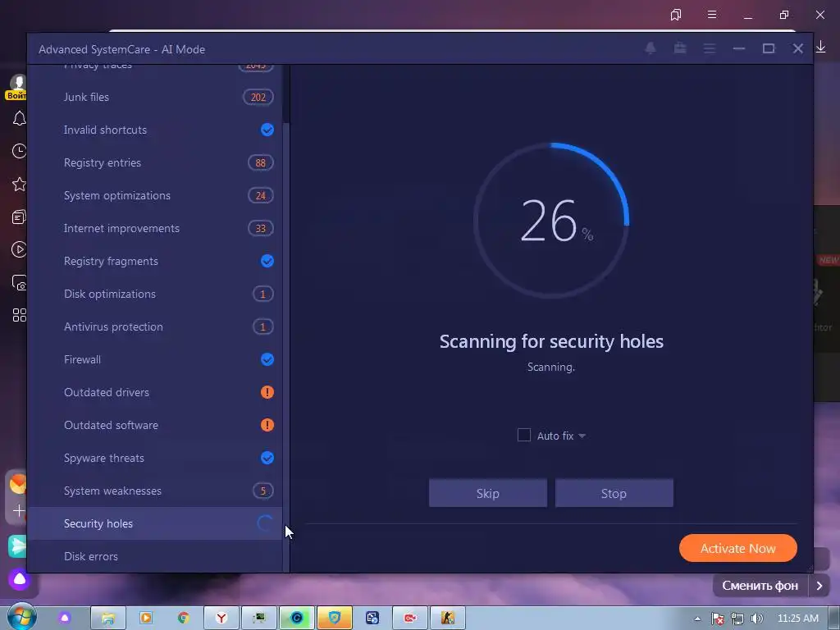The image size is (840, 630).
Task: Click orange warning icon beside Outdated software
Action: tap(267, 425)
